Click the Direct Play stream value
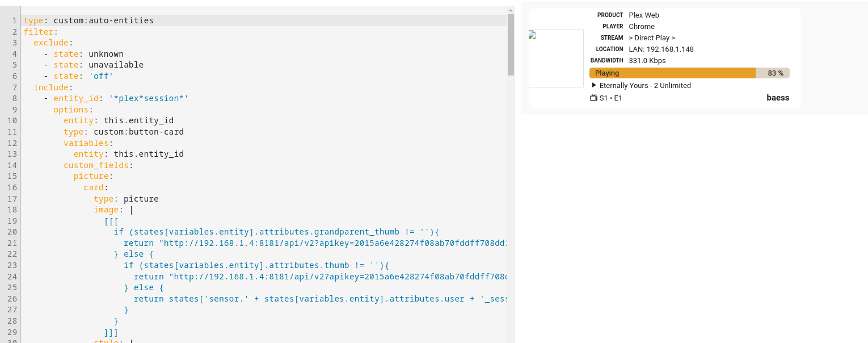Image resolution: width=868 pixels, height=343 pixels. click(652, 38)
